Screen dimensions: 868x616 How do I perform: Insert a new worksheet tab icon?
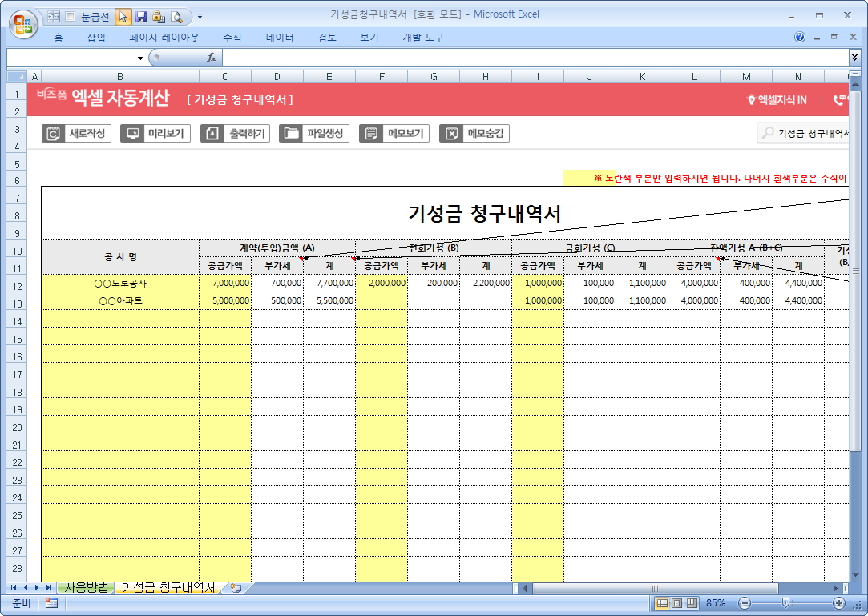click(235, 588)
